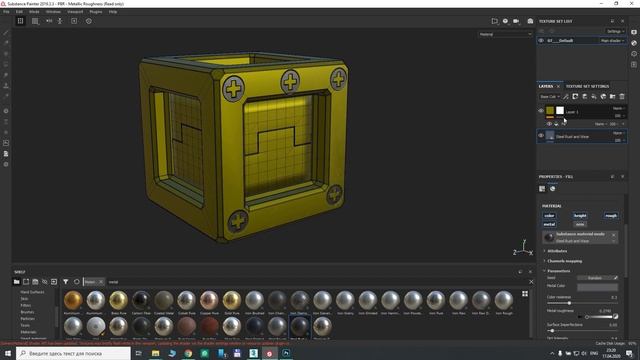
Task: Open Layer 1 blending mode dropdown
Action: click(x=619, y=109)
